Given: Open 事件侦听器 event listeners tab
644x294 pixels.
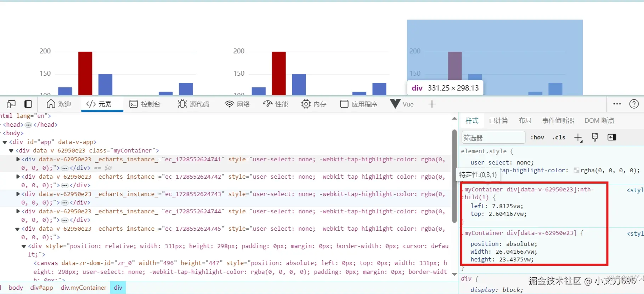Looking at the screenshot, I should [x=558, y=121].
